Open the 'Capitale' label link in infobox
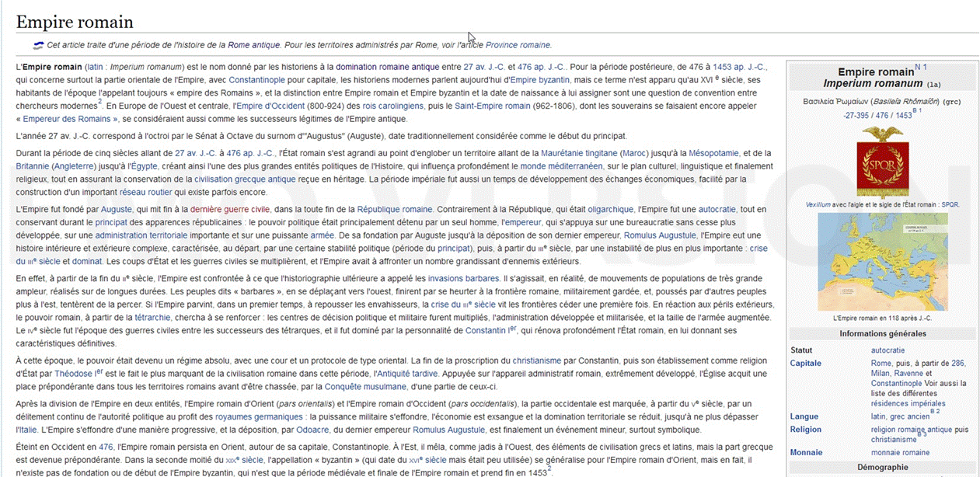The height and width of the screenshot is (477, 980). 805,363
